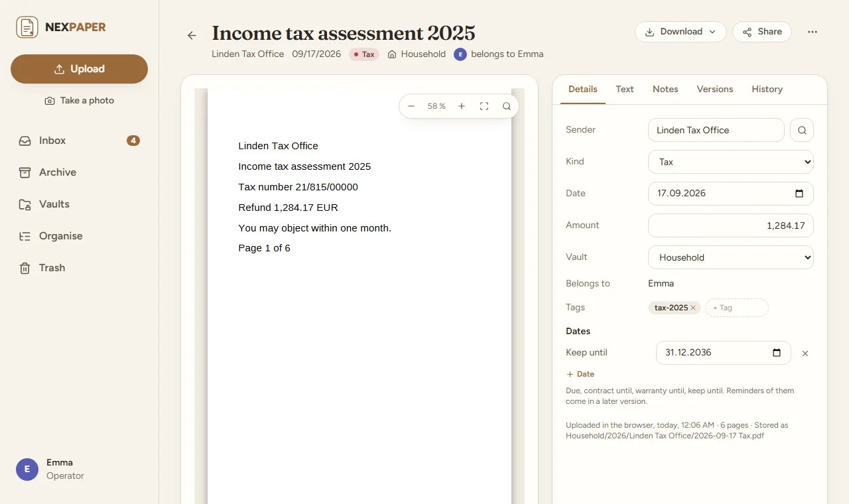The height and width of the screenshot is (504, 849).
Task: Click the red Tax kind badge in the header
Action: tap(364, 54)
